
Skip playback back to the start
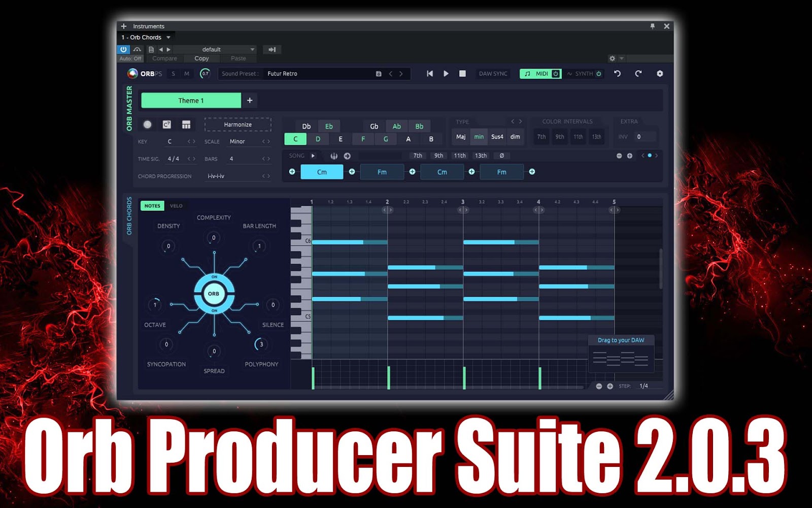430,74
